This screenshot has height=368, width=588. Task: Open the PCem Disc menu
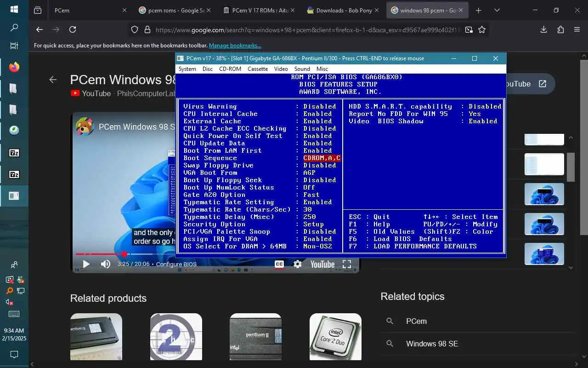click(x=208, y=69)
